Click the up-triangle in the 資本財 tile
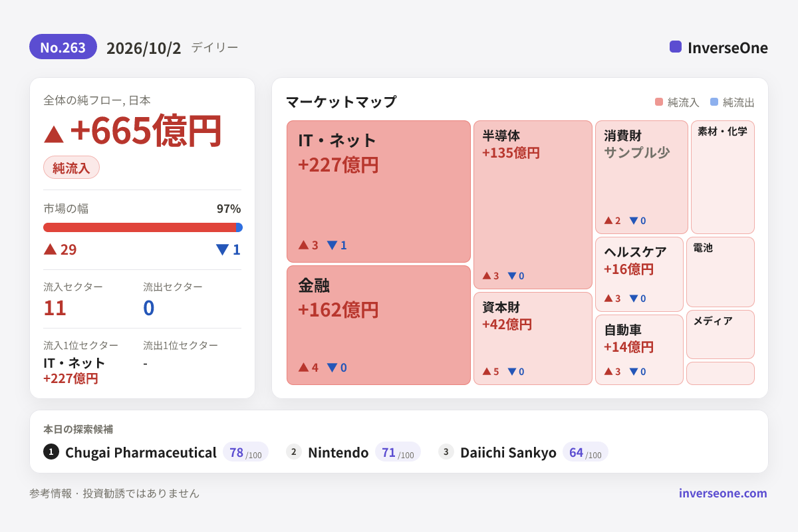This screenshot has height=532, width=798. click(x=486, y=372)
